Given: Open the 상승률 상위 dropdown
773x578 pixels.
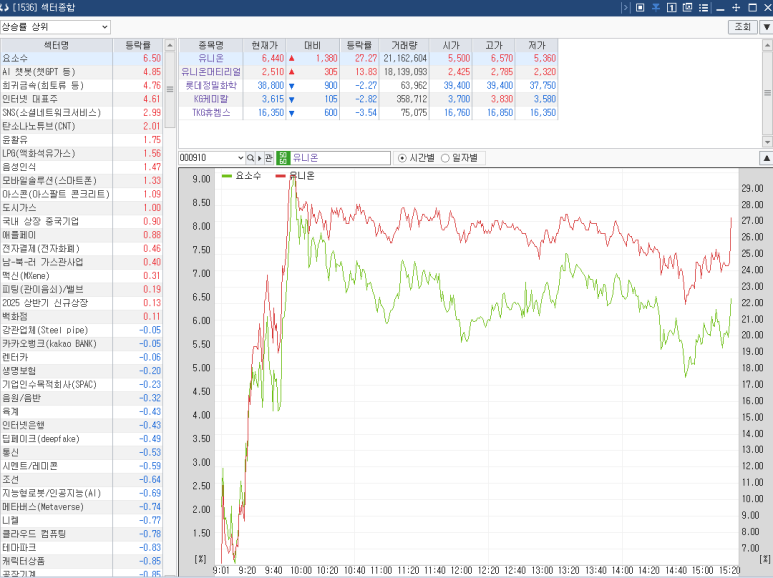Looking at the screenshot, I should click(x=55, y=27).
